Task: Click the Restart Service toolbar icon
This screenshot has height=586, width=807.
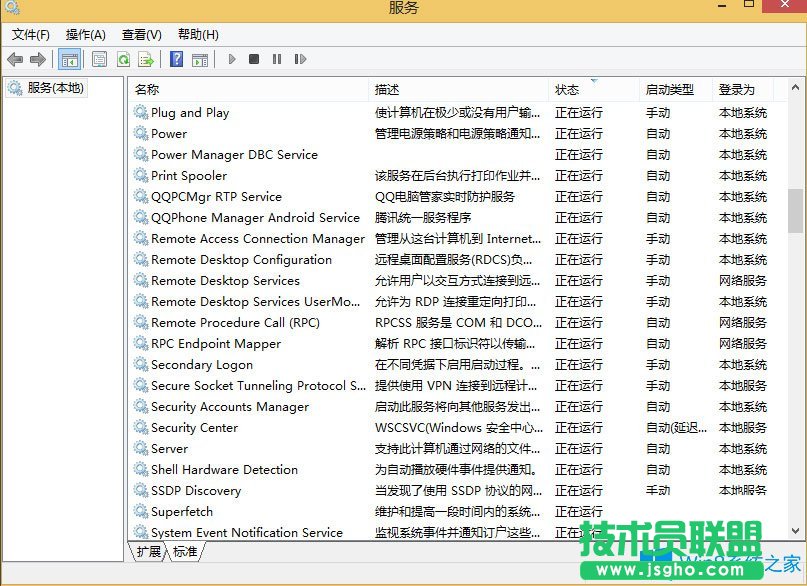Action: click(x=300, y=59)
